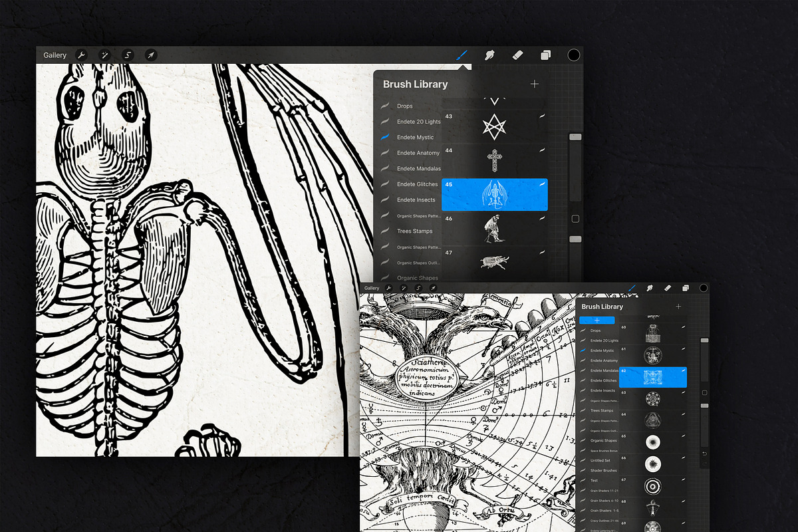Open Gallery in the front window
798x532 pixels.
click(372, 288)
